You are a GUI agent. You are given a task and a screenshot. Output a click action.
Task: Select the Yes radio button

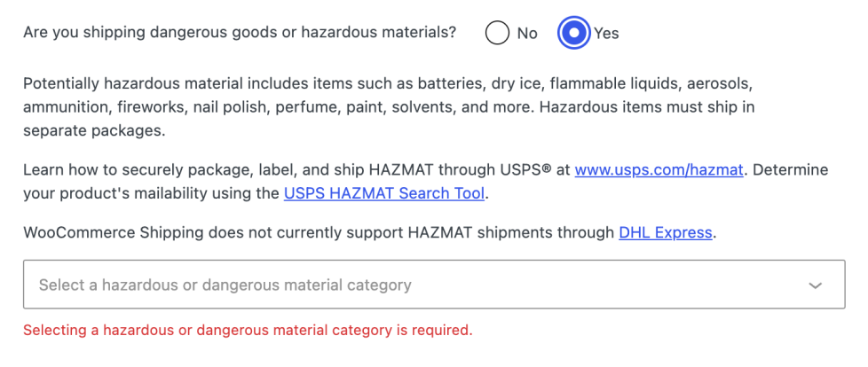pos(573,34)
